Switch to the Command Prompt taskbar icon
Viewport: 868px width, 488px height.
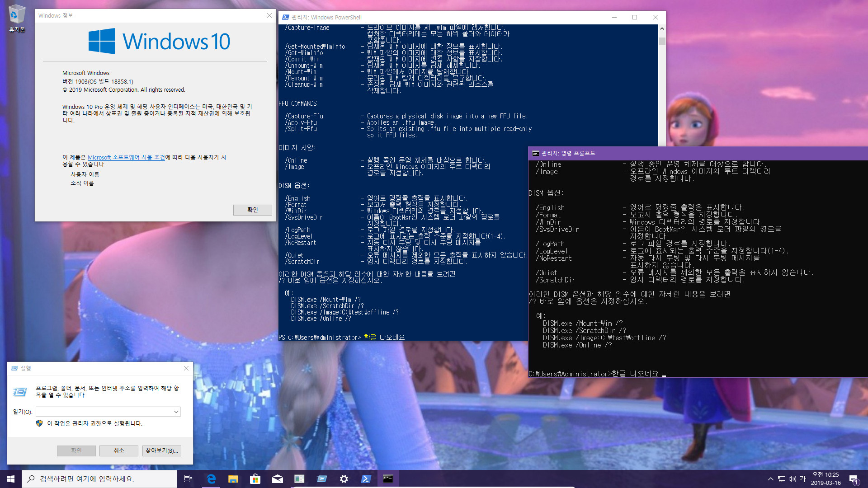click(388, 479)
